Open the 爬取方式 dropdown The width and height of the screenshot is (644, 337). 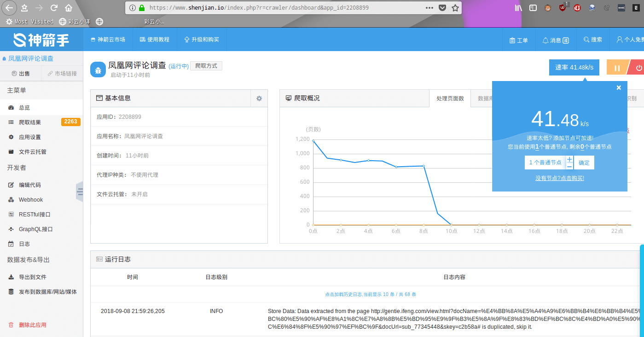pyautogui.click(x=206, y=66)
